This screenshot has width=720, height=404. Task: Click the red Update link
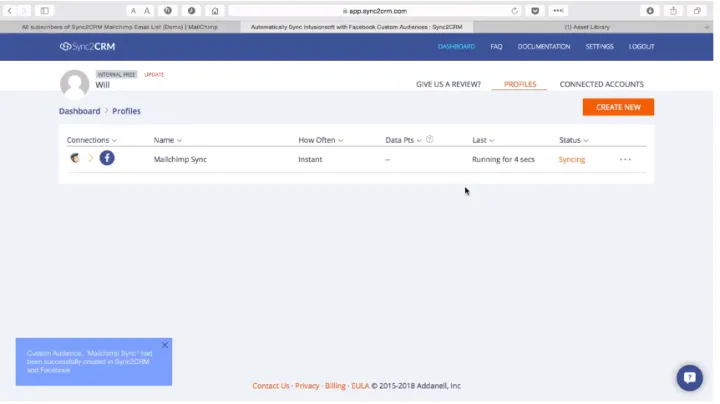(x=154, y=74)
